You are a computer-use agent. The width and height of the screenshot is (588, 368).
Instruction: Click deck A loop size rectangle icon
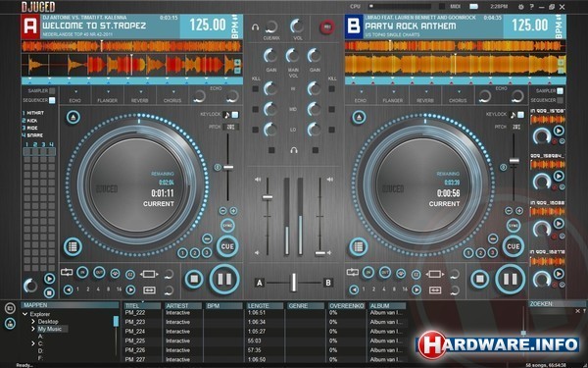[149, 274]
